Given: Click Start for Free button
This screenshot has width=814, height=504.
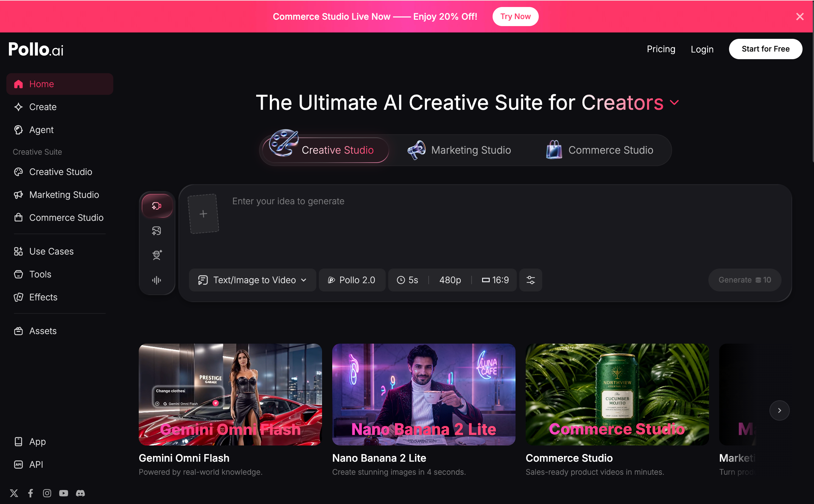Looking at the screenshot, I should click(x=765, y=49).
